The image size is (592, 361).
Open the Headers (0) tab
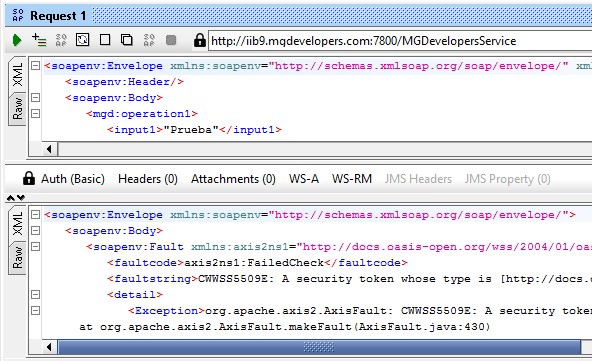148,179
